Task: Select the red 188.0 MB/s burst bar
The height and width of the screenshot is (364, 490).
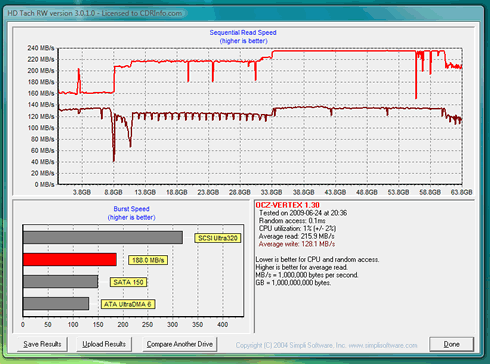Action: [70, 260]
